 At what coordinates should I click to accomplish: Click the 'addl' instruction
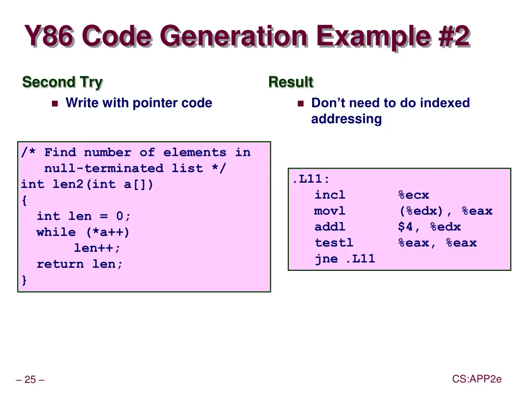[x=330, y=227]
